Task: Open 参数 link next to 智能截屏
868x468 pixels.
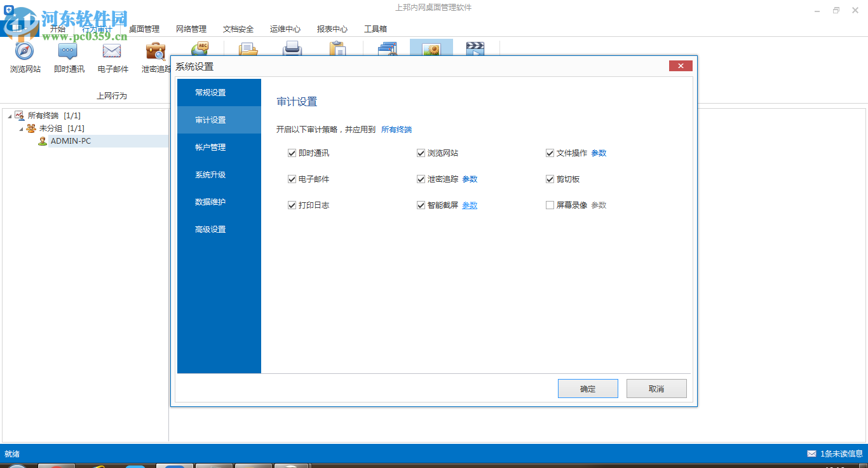Action: click(469, 205)
